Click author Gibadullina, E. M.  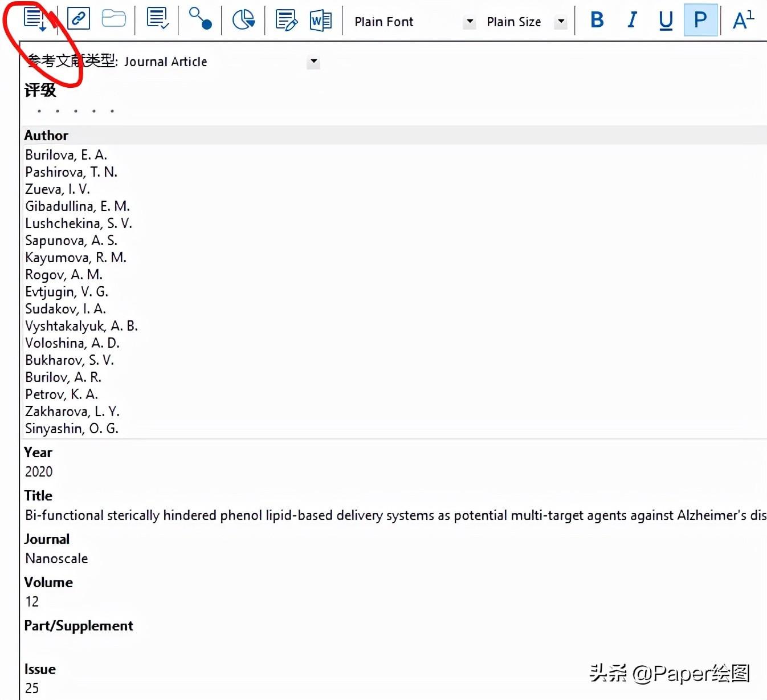tap(77, 206)
